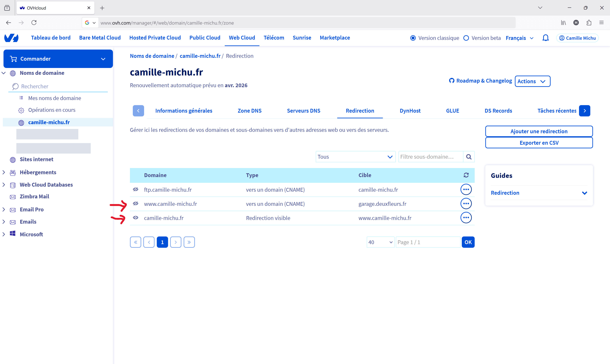Click Ajouter une redirection button
Image resolution: width=610 pixels, height=364 pixels.
pyautogui.click(x=539, y=131)
